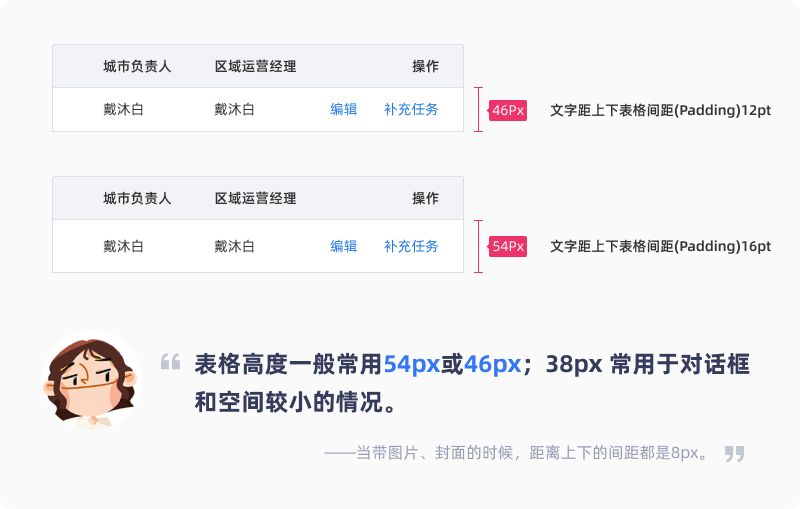Image resolution: width=800 pixels, height=509 pixels.
Task: Click the Padding 16pt annotation text
Action: [661, 246]
